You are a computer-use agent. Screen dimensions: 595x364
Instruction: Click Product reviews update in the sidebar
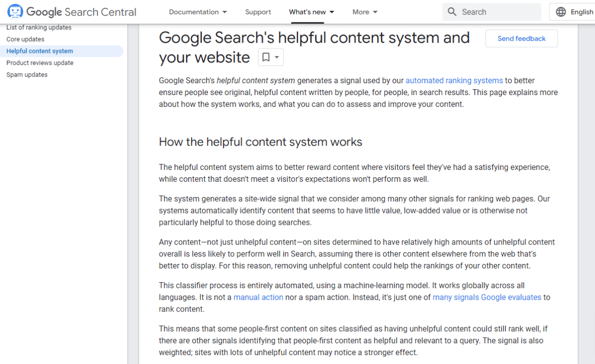(40, 63)
